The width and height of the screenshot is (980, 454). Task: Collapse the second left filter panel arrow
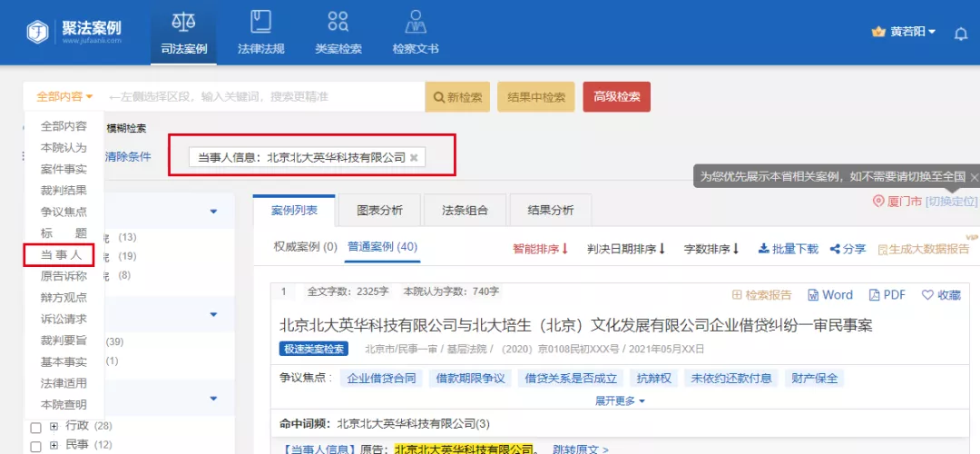[214, 314]
